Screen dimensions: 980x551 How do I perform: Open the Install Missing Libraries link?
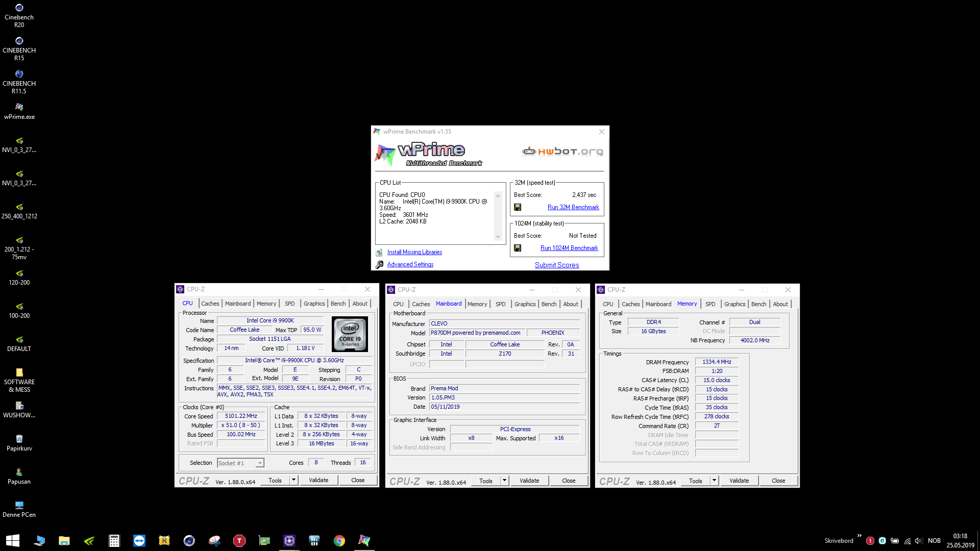click(x=414, y=252)
